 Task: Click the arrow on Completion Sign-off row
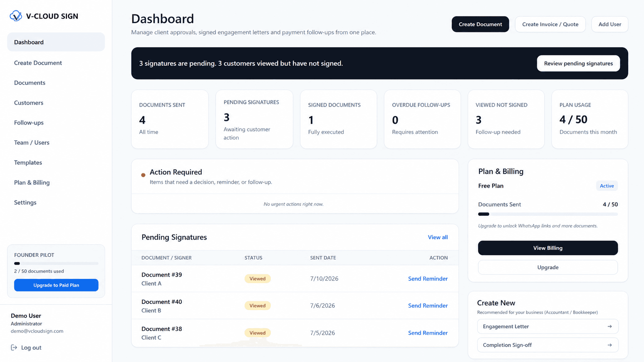pyautogui.click(x=609, y=345)
